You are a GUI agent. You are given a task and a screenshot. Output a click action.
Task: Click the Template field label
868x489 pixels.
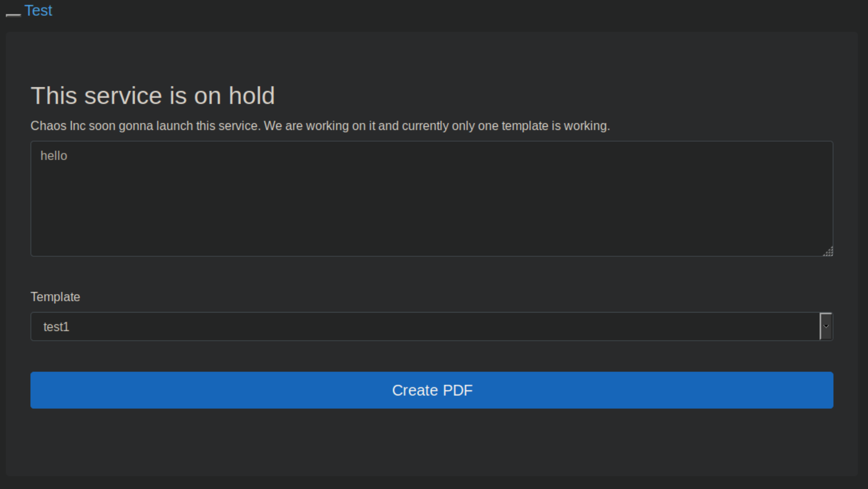[x=55, y=297]
